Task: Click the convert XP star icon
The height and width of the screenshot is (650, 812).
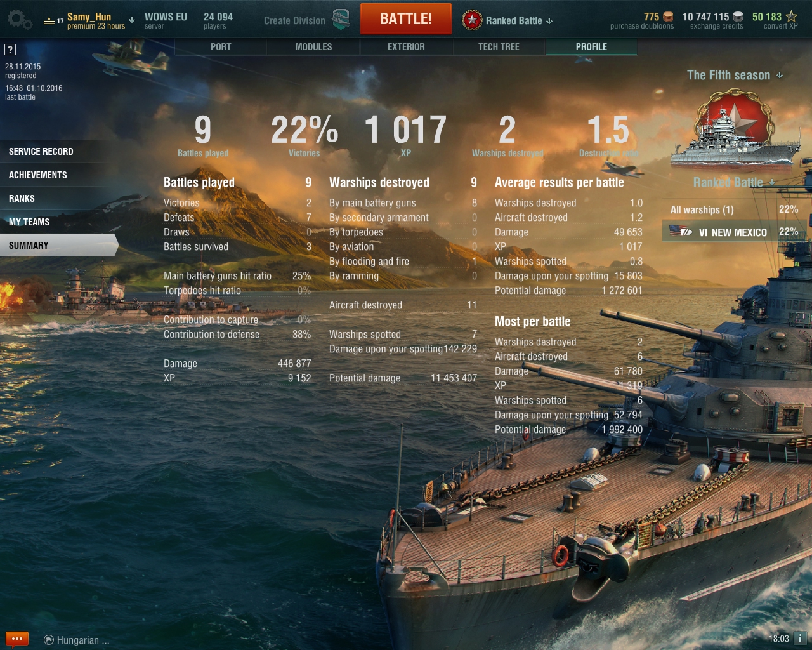Action: tap(791, 17)
